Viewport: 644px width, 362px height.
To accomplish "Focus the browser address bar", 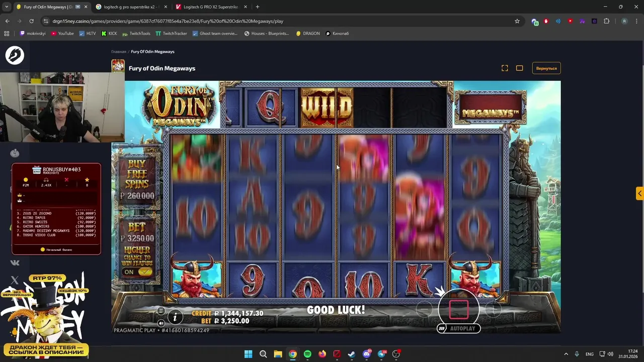I will pyautogui.click(x=282, y=21).
